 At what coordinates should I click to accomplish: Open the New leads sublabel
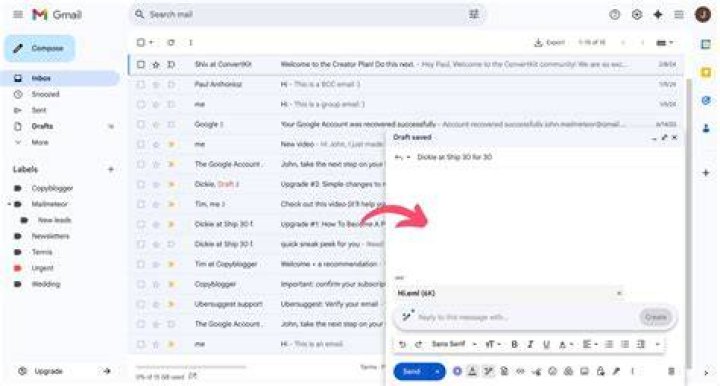[54, 220]
